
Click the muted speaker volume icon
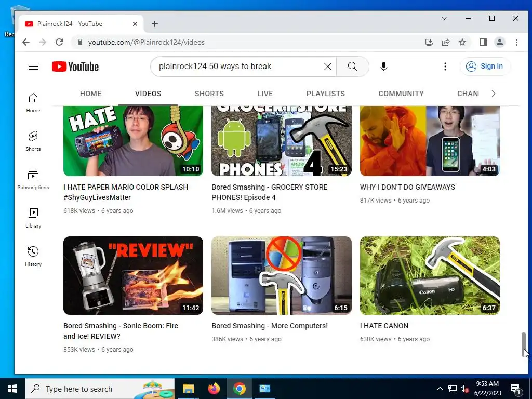tap(464, 389)
